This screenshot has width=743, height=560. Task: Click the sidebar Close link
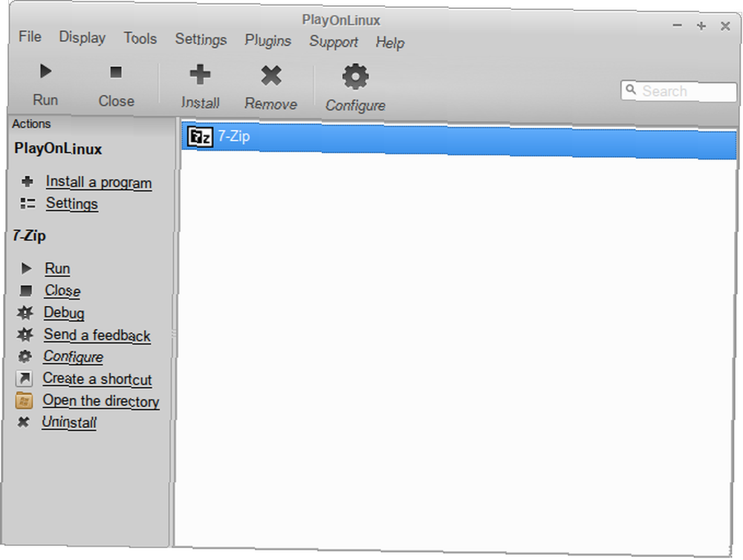click(62, 291)
